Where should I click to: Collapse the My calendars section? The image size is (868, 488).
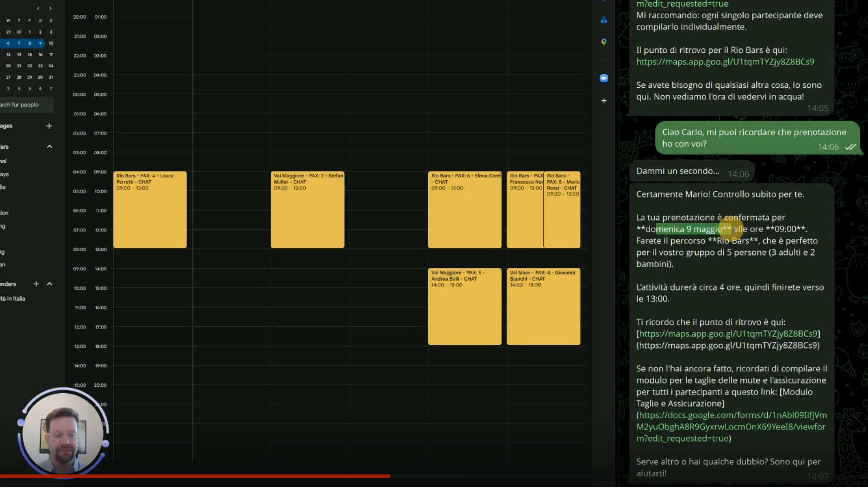49,146
